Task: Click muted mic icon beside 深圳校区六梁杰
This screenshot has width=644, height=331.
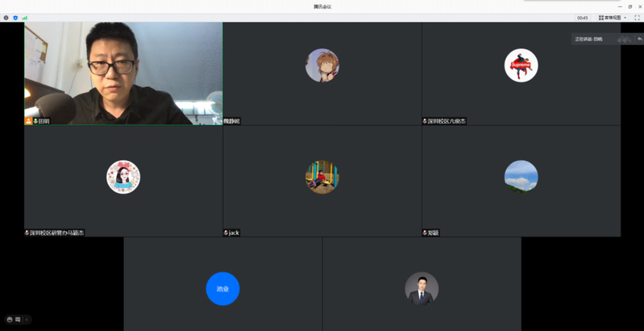Action: (x=426, y=122)
